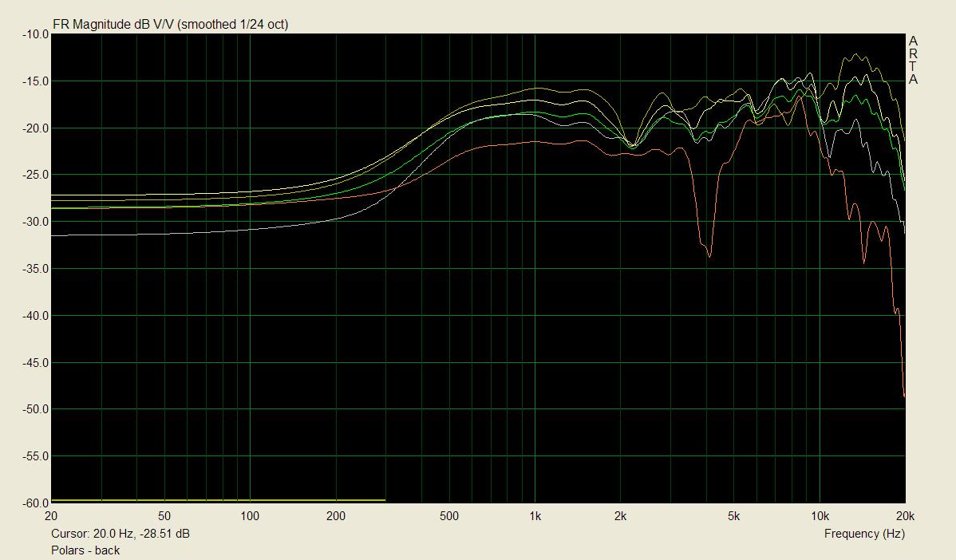956x560 pixels.
Task: Click the -50.0 dB axis value
Action: tap(35, 409)
